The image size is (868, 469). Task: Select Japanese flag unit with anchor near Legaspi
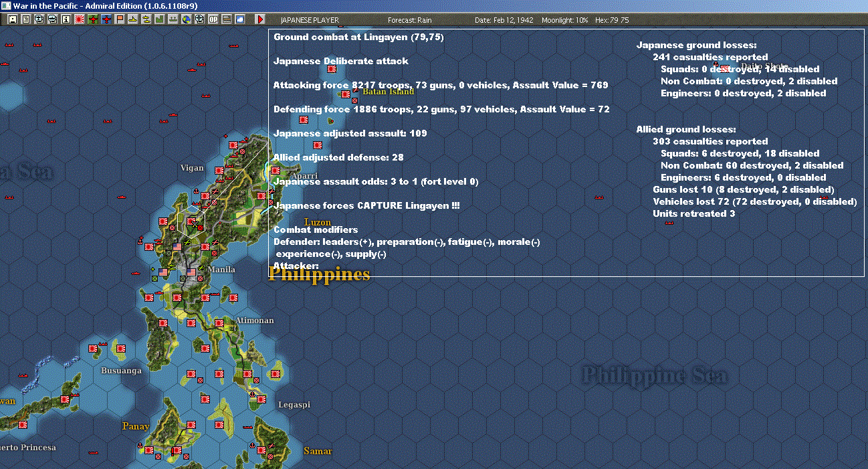[x=261, y=399]
